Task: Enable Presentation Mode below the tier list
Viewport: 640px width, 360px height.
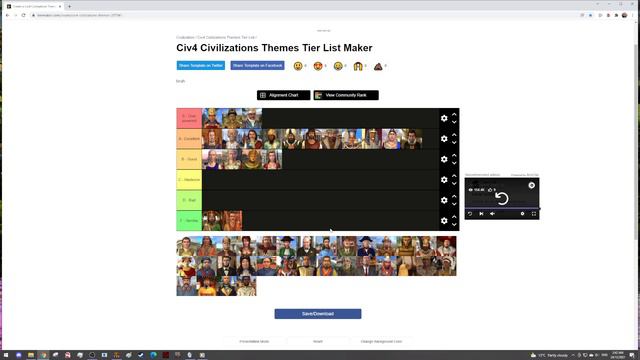Action: tap(254, 341)
